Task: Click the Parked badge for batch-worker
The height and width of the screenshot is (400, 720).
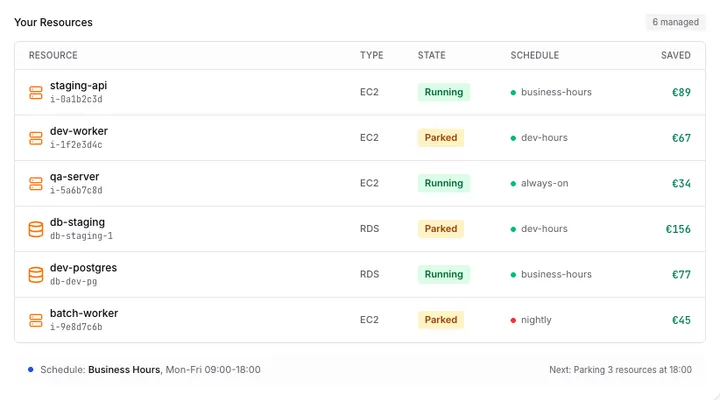Action: click(441, 320)
